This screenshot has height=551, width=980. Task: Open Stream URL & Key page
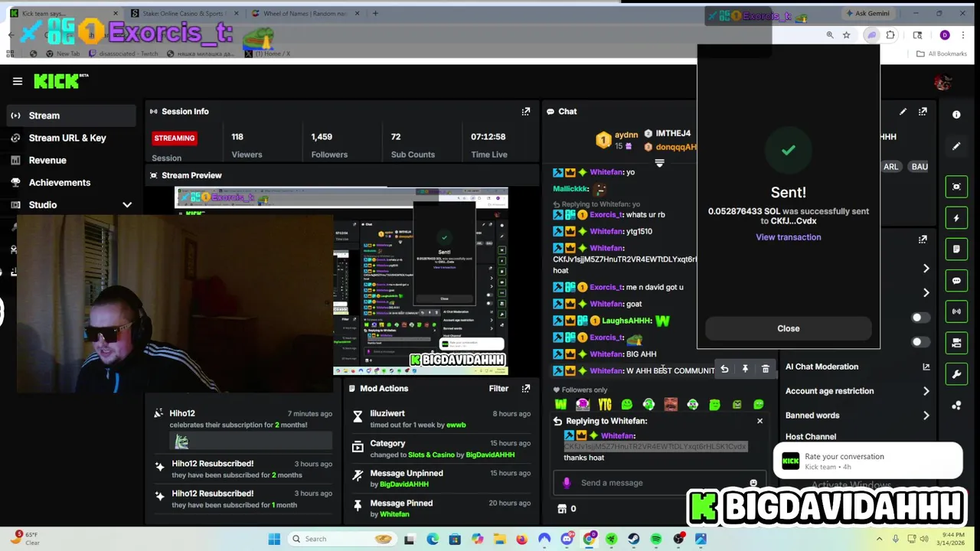point(70,138)
